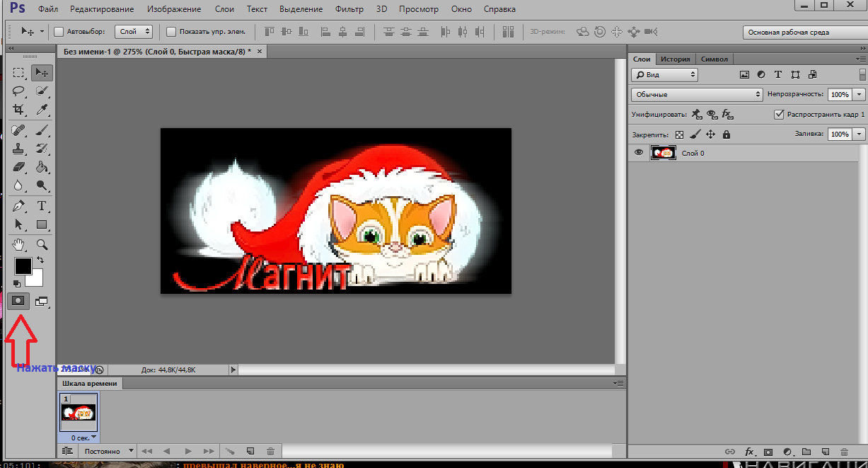
Task: Select the Lasso tool
Action: 18,91
